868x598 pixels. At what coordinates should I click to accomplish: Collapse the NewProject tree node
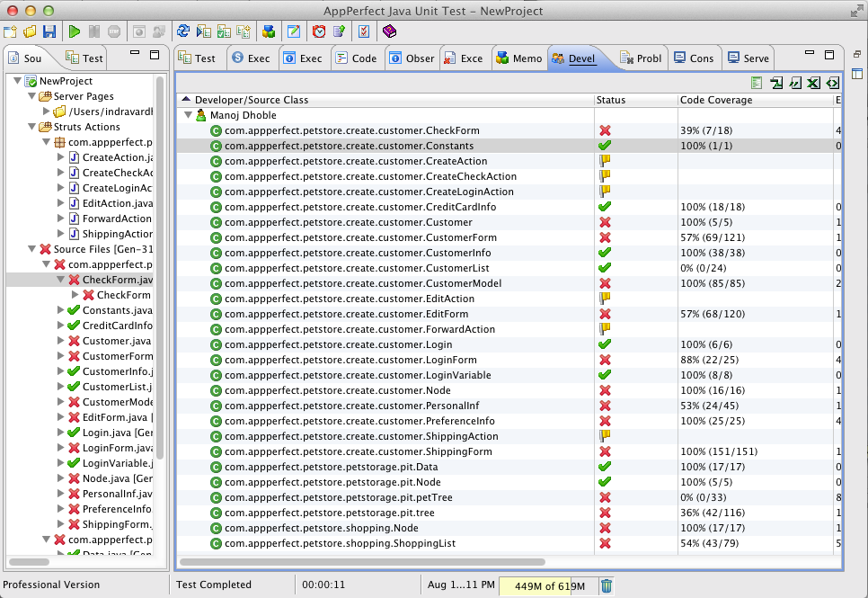pos(18,81)
